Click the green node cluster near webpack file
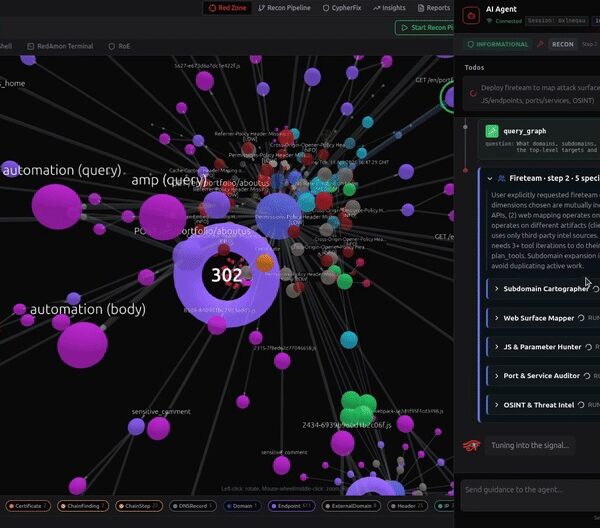Image resolution: width=600 pixels, height=528 pixels. [x=358, y=409]
